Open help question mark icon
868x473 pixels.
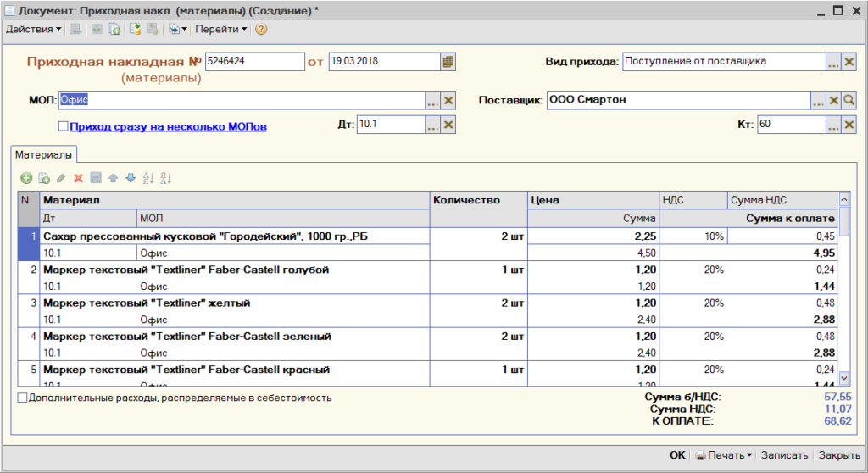click(x=261, y=30)
